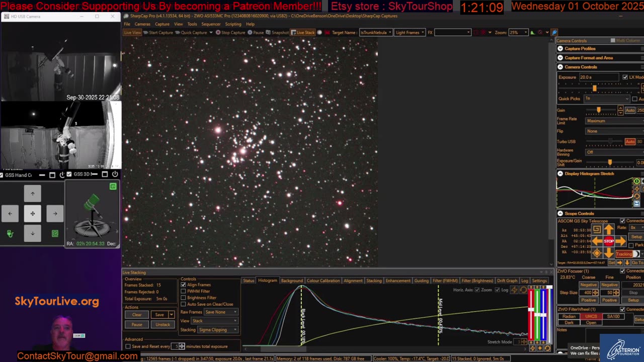The width and height of the screenshot is (644, 362).
Task: Click the save stretch floppy disk icon
Action: [636, 204]
